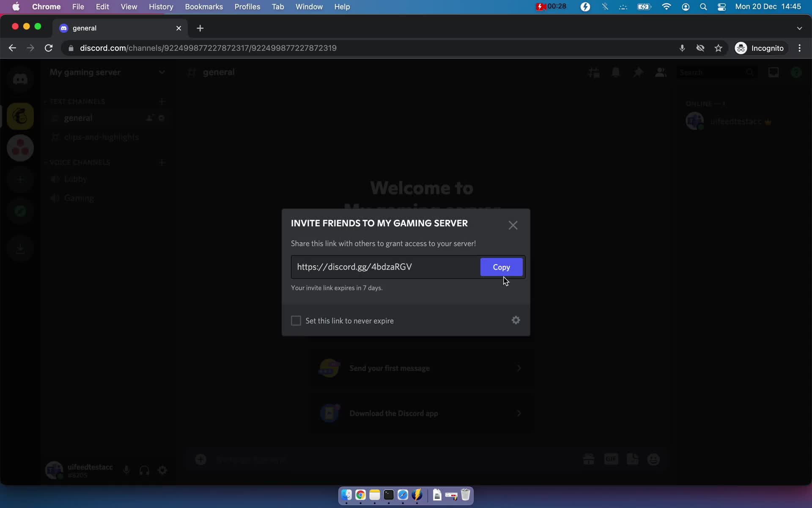Open Explore Public Servers compass icon

pyautogui.click(x=20, y=211)
